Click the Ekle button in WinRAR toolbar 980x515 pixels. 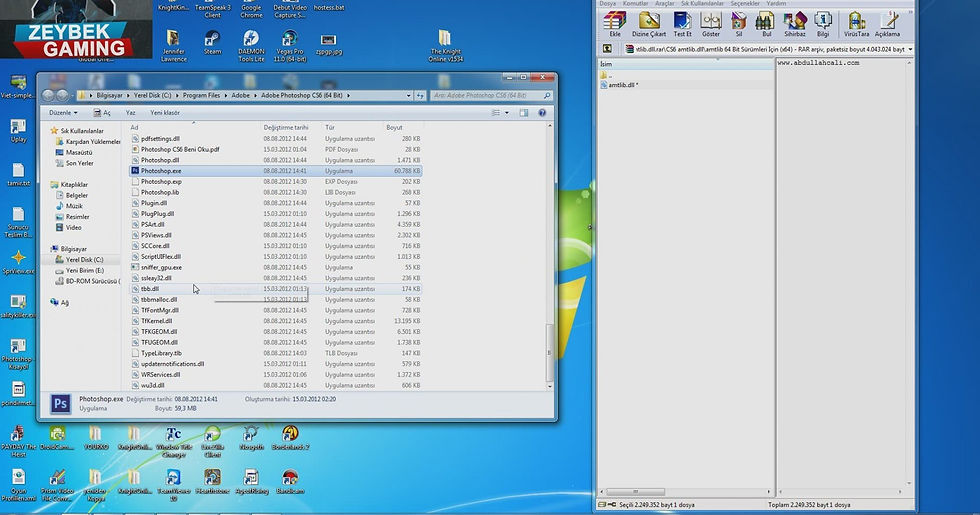tap(615, 24)
